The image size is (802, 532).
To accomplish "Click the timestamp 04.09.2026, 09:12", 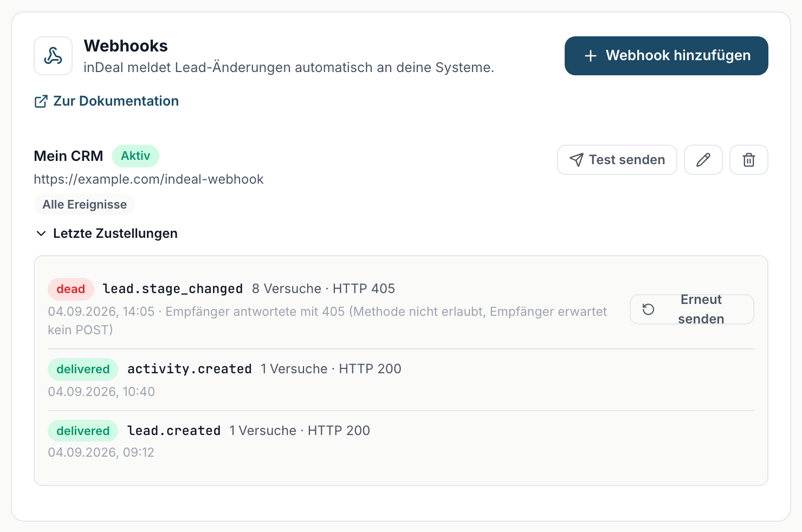I will click(101, 452).
